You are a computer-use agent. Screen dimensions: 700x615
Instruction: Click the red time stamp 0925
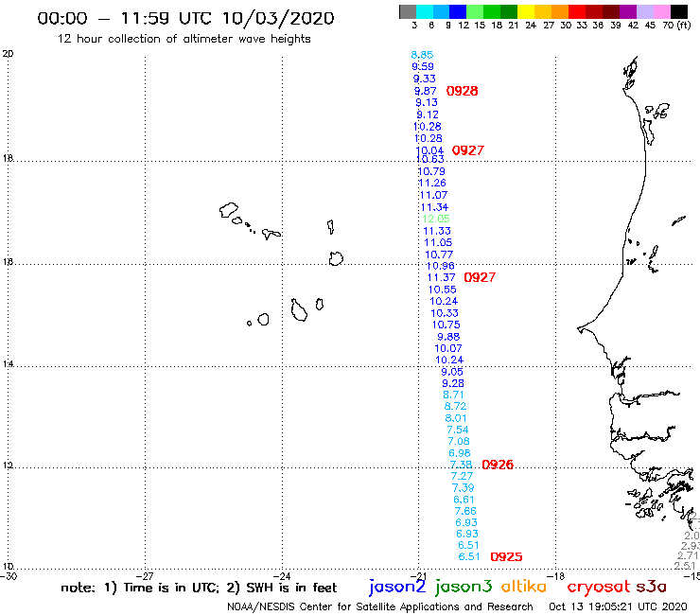[x=506, y=556]
